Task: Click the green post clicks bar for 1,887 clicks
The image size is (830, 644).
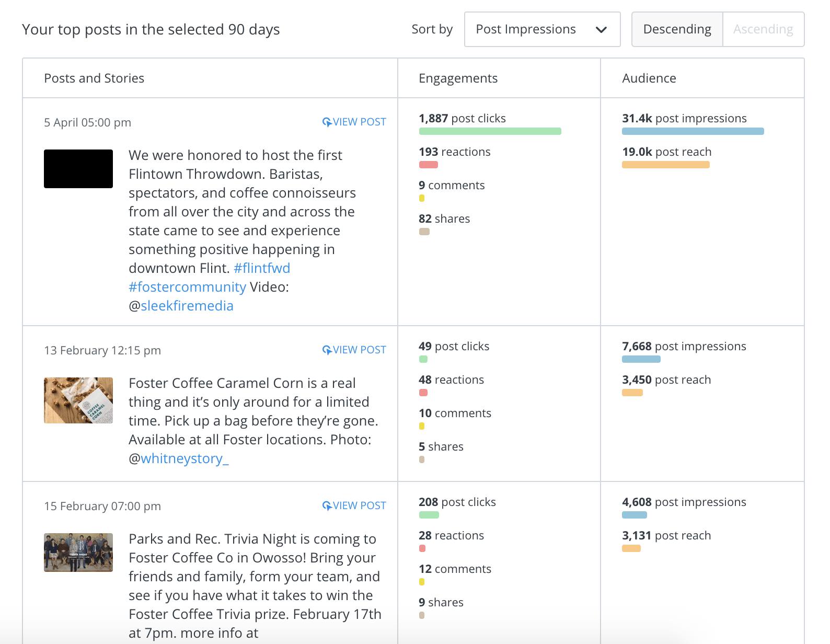Action: (489, 131)
